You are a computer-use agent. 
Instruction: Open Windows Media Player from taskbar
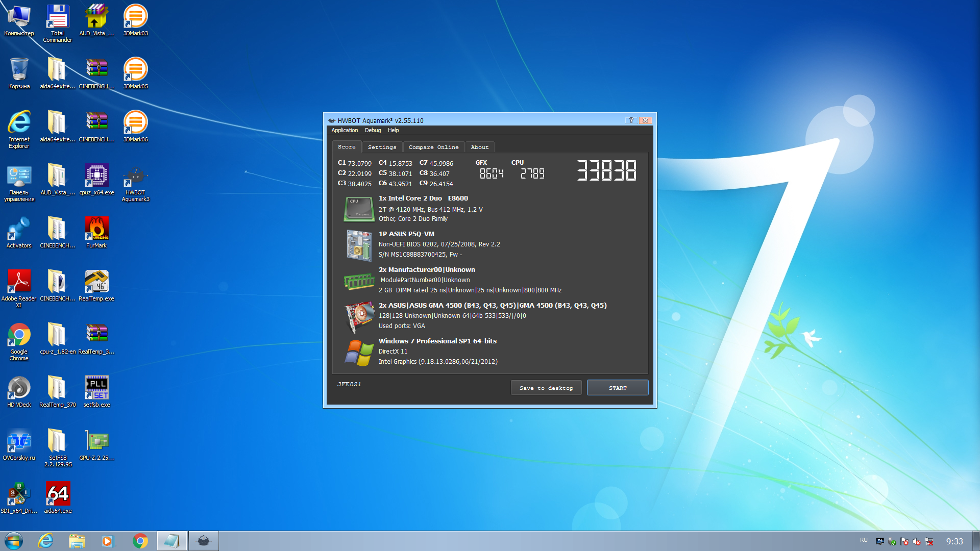(108, 541)
